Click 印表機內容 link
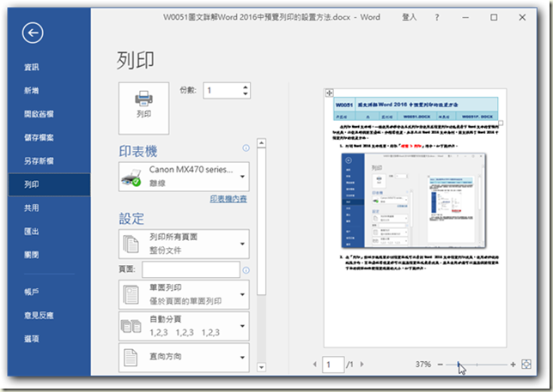 pyautogui.click(x=228, y=199)
